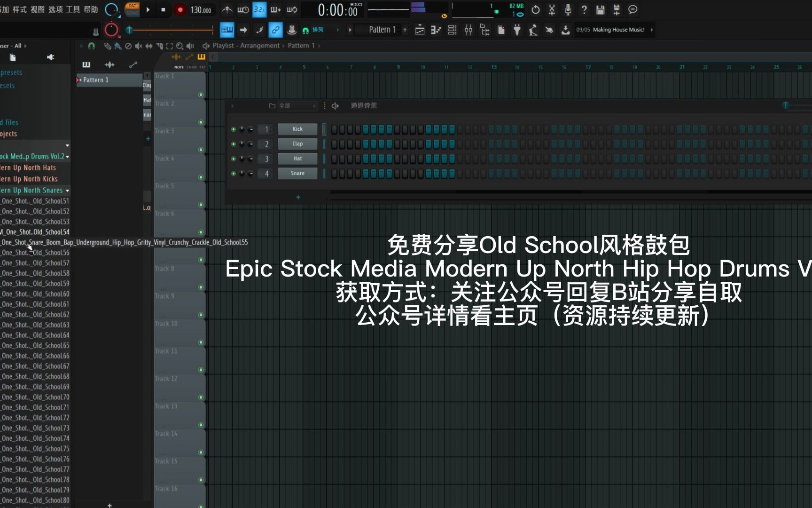Image resolution: width=812 pixels, height=508 pixels.
Task: Mute the Snare channel with the green LED
Action: [x=234, y=174]
